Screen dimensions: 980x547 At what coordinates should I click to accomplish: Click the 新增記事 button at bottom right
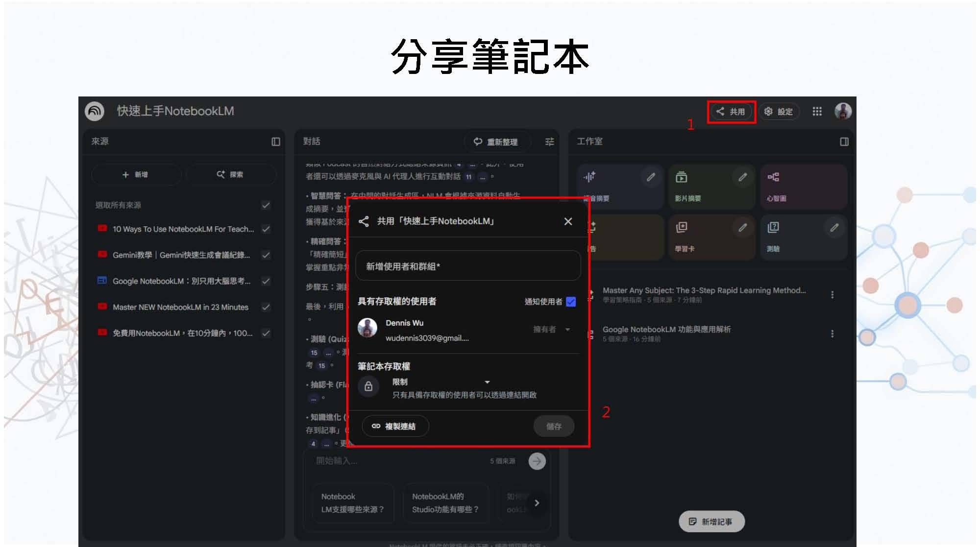[x=711, y=522]
